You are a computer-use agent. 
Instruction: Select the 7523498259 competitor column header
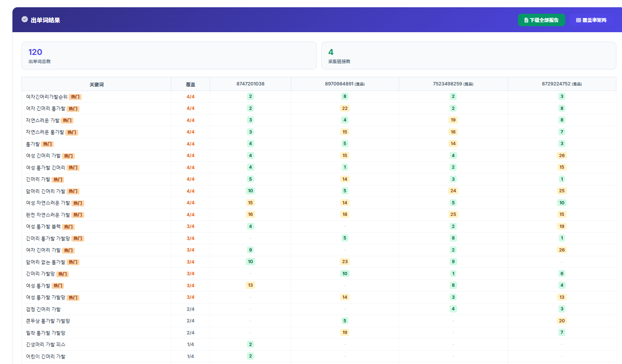tap(453, 84)
